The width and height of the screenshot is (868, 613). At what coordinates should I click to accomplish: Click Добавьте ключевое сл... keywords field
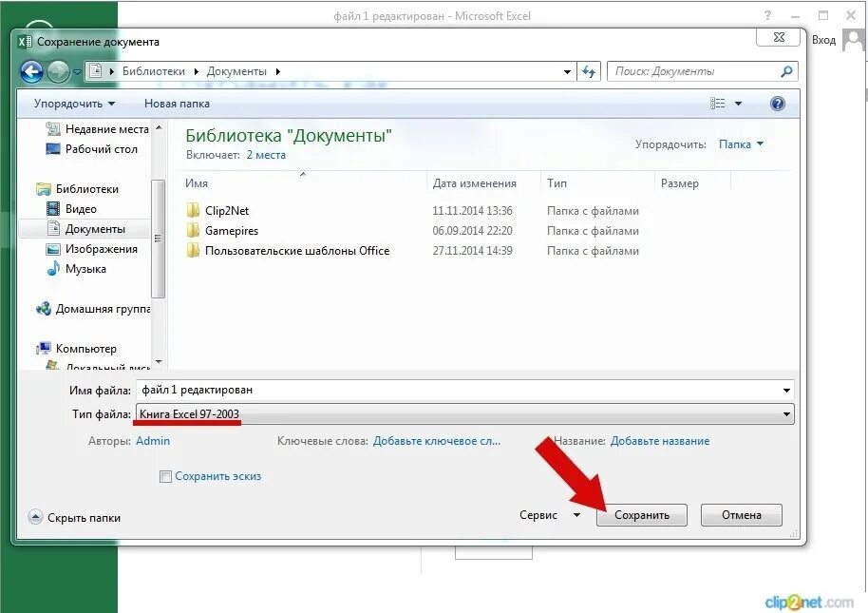click(x=437, y=441)
